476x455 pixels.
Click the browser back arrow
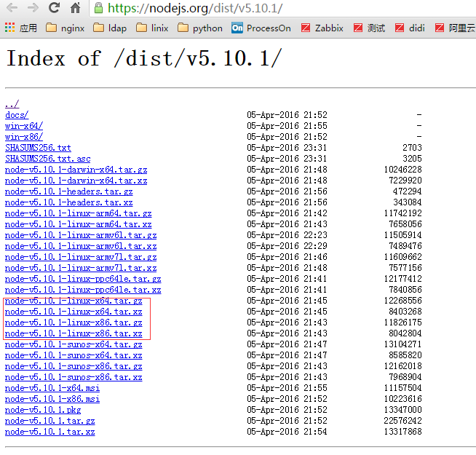[12, 9]
